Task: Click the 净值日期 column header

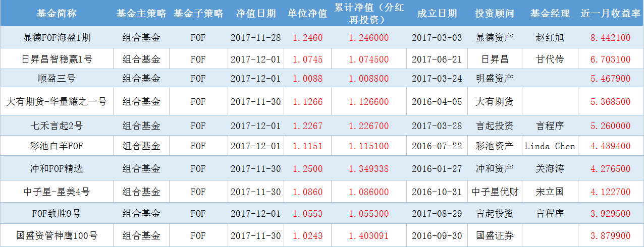Action: pos(256,14)
